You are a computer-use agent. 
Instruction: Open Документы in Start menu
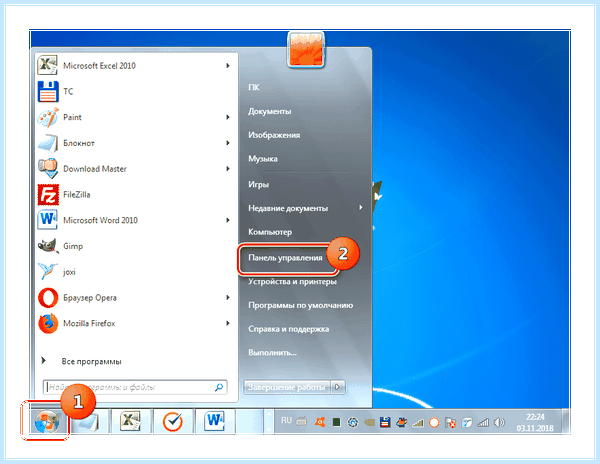click(x=269, y=111)
